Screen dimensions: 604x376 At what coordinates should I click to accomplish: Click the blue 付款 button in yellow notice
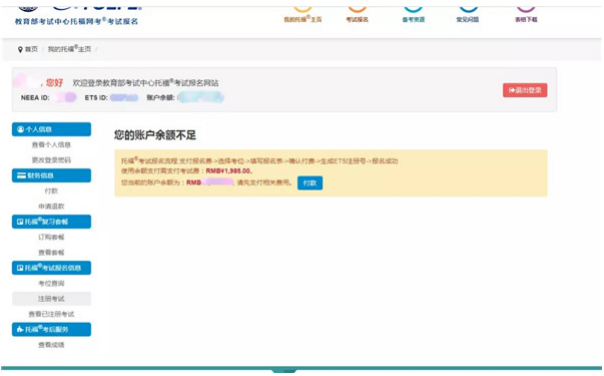coord(310,183)
